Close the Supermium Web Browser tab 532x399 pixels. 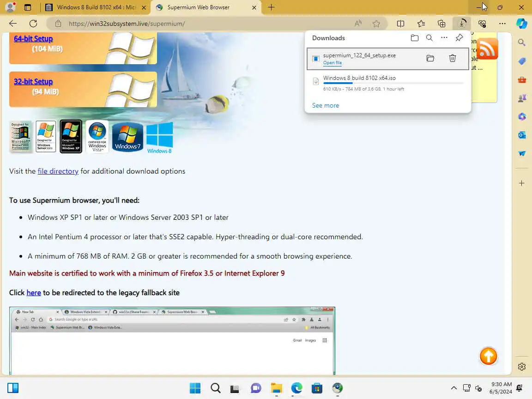point(254,7)
